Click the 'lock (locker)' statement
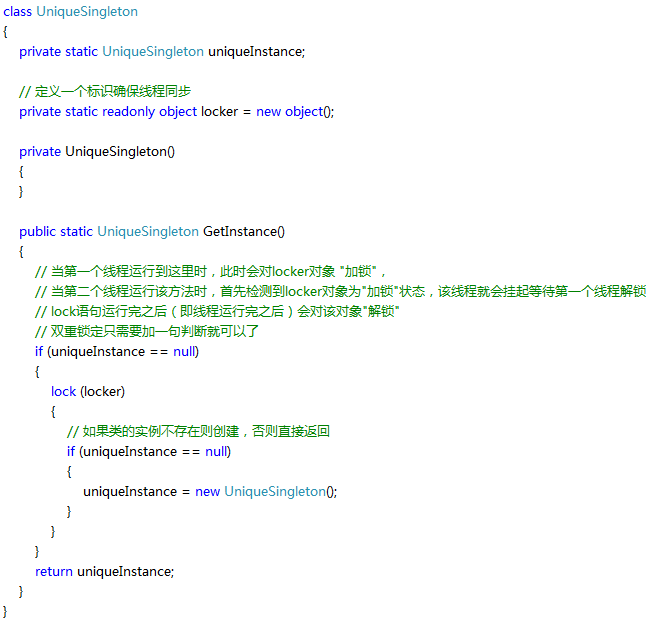This screenshot has width=652, height=622. (88, 392)
